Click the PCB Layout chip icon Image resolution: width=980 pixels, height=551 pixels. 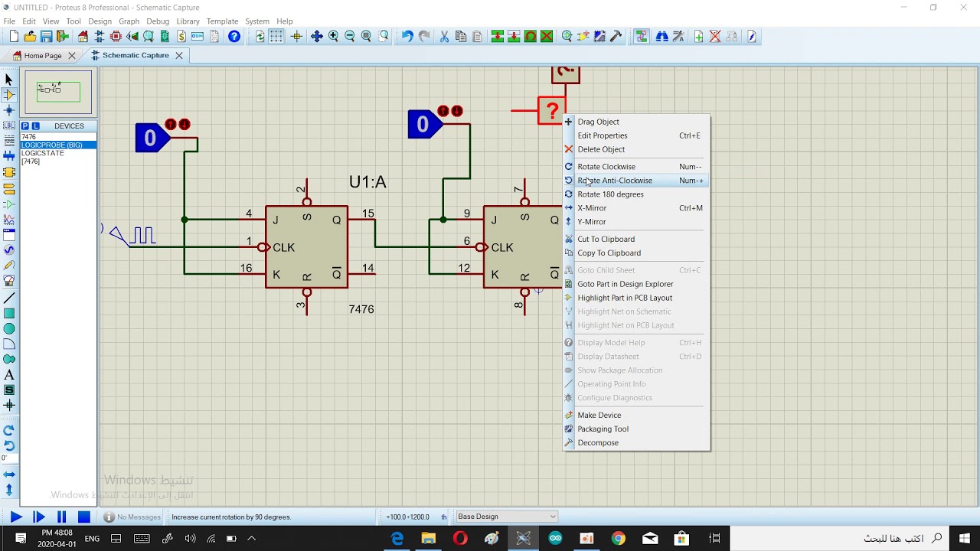[116, 36]
